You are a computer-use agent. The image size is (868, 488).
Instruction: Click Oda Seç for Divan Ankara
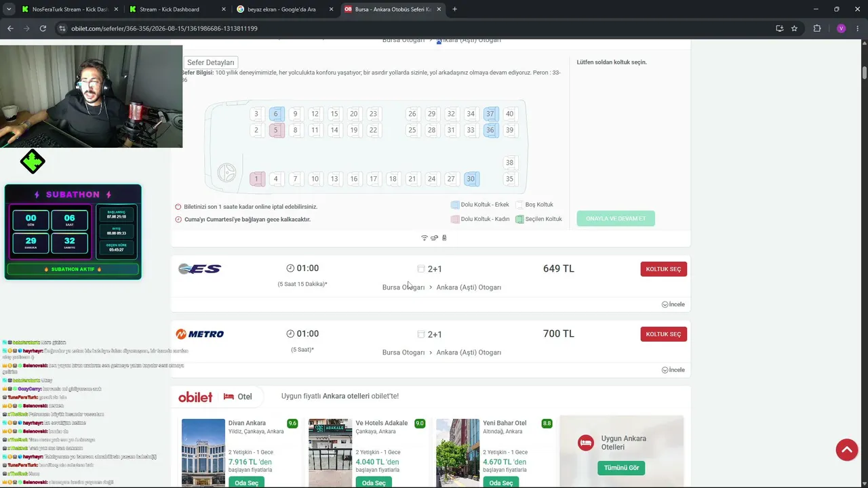[246, 483]
